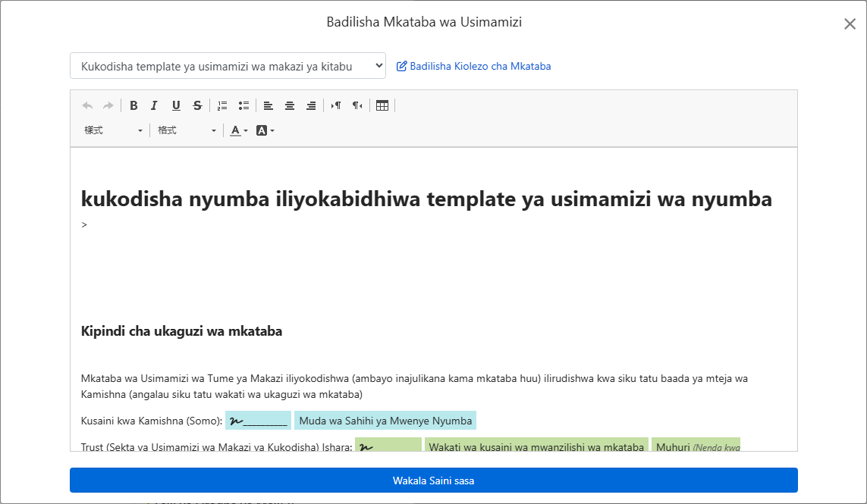Click the 'Kusaini kwa Kamishna (Somo):' label
867x504 pixels.
[x=152, y=421]
